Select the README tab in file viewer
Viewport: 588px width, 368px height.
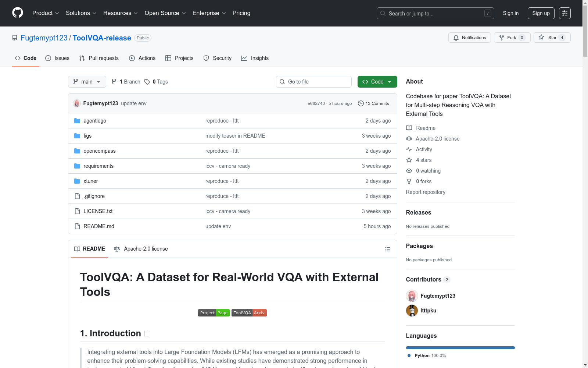tap(90, 249)
